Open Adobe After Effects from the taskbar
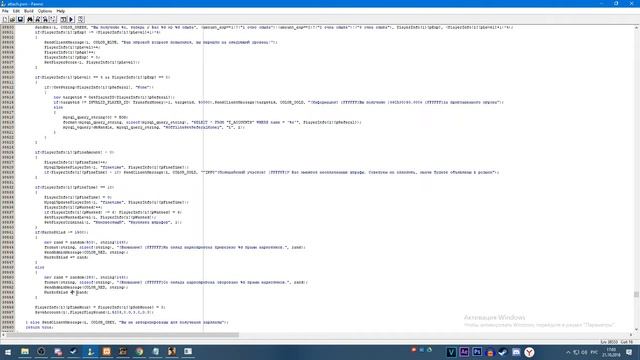 click(x=464, y=352)
